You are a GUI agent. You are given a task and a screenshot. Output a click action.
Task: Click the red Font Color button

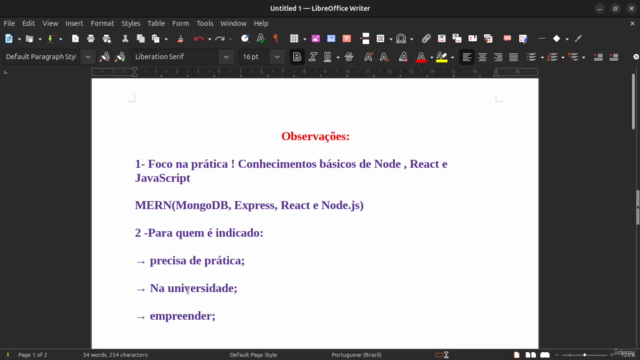[421, 57]
